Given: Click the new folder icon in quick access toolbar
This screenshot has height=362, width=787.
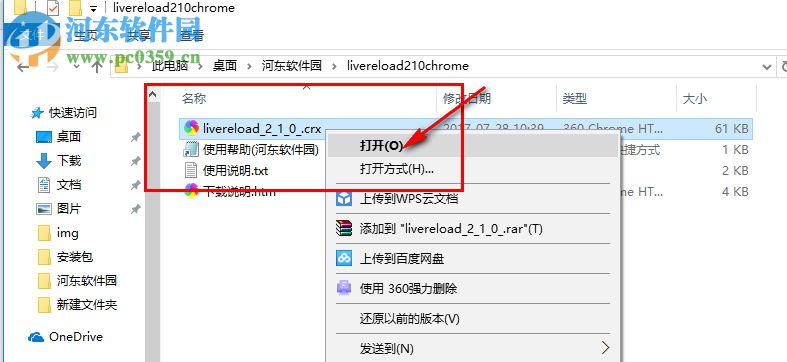Looking at the screenshot, I should pos(75,8).
